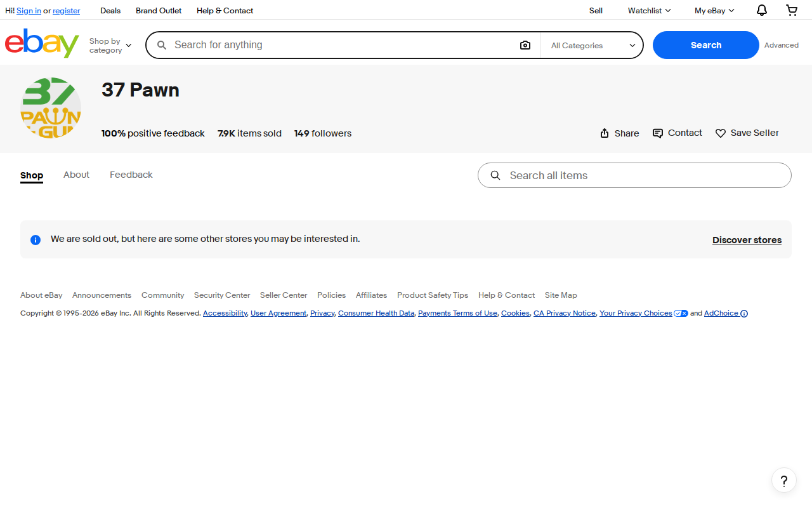Contact the 37 Pawn seller
The height and width of the screenshot is (508, 812).
pyautogui.click(x=677, y=133)
